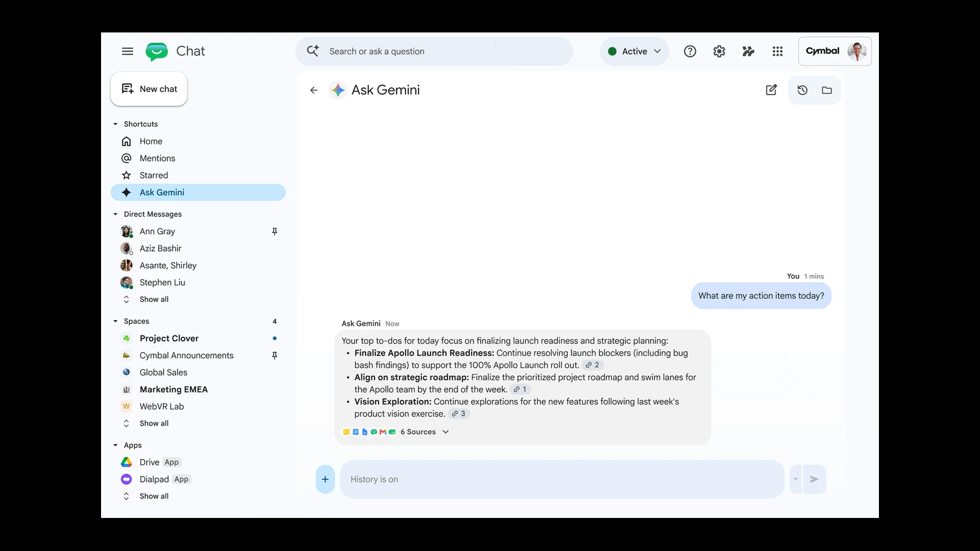Click the Google Chat logo icon
The image size is (980, 551).
point(157,51)
